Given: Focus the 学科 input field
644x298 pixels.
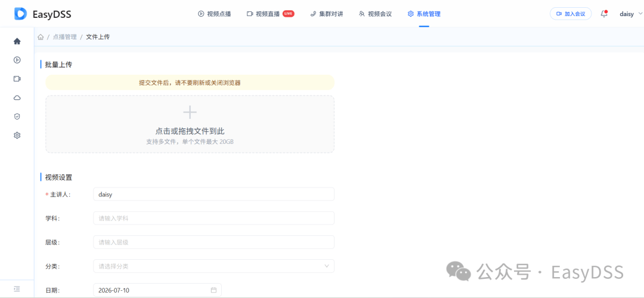Looking at the screenshot, I should 213,218.
